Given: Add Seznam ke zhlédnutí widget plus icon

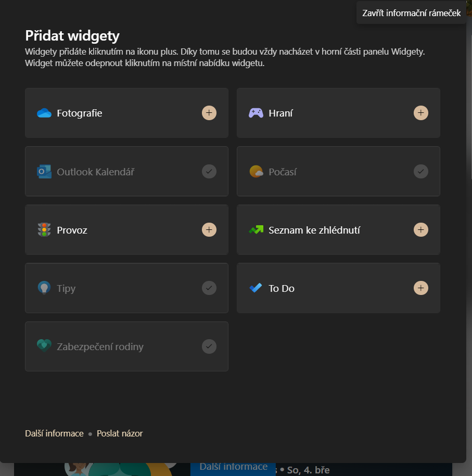Looking at the screenshot, I should click(x=420, y=229).
